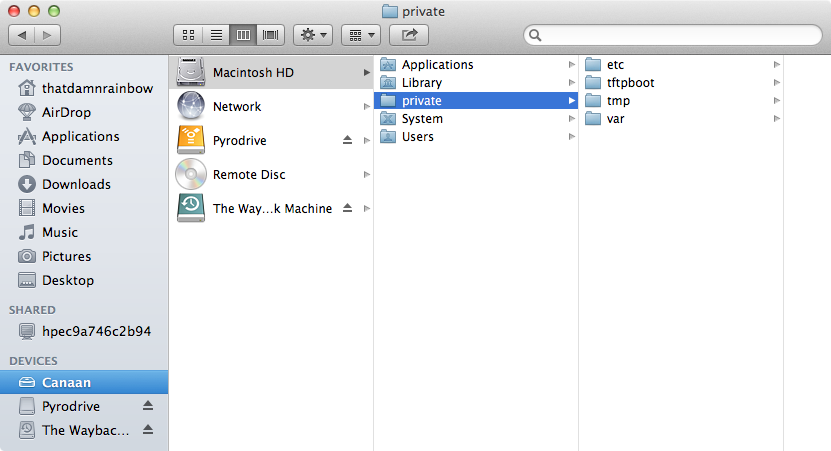
Task: Select the 'var' folder name
Action: pos(615,119)
